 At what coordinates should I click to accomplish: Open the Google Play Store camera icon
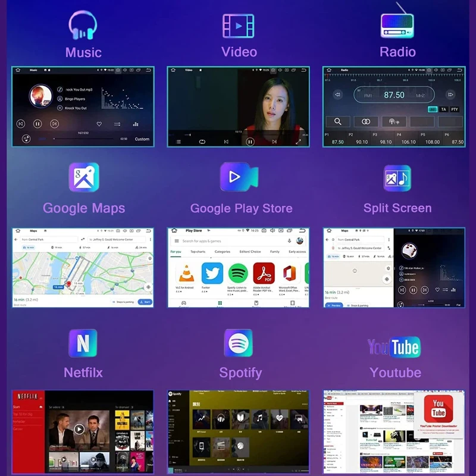pyautogui.click(x=239, y=177)
